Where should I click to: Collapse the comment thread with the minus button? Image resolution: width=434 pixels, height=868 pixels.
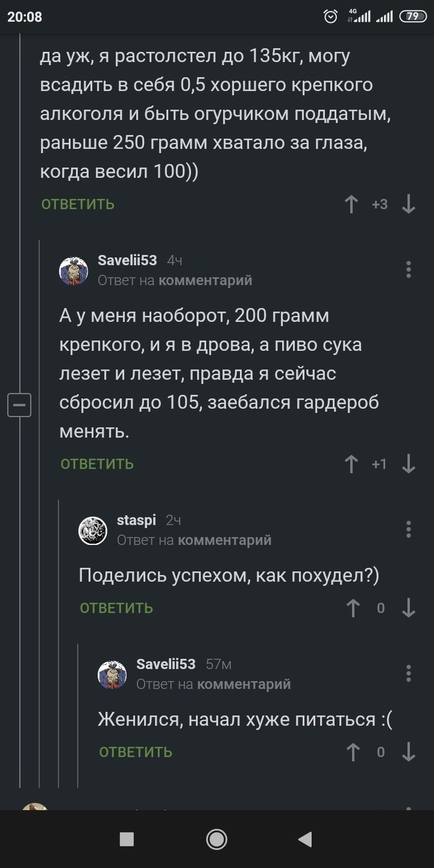pyautogui.click(x=19, y=405)
